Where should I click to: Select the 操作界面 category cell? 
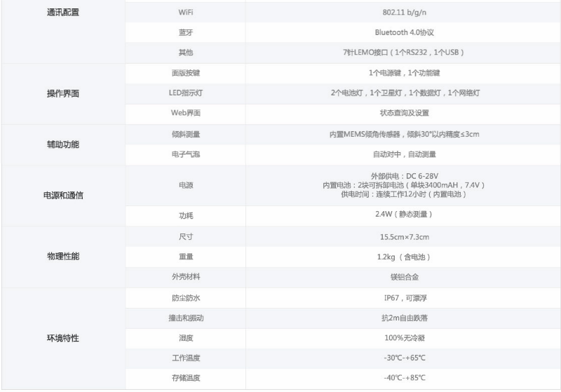click(62, 93)
